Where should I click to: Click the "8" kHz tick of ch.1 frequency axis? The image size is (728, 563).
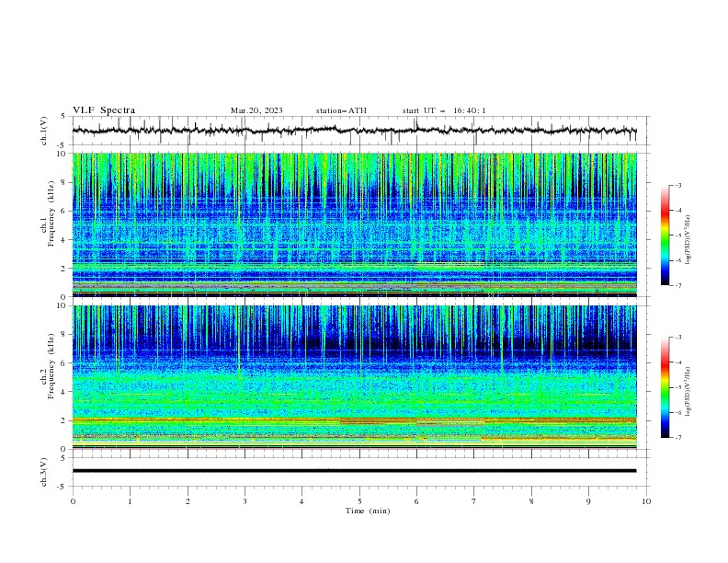click(x=65, y=182)
